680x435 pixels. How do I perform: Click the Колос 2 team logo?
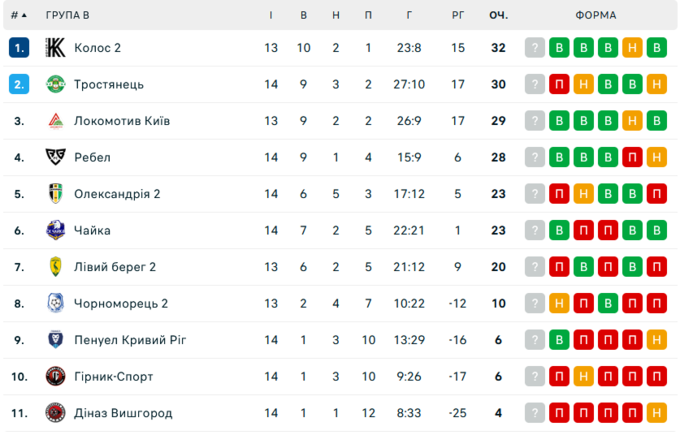(x=55, y=48)
